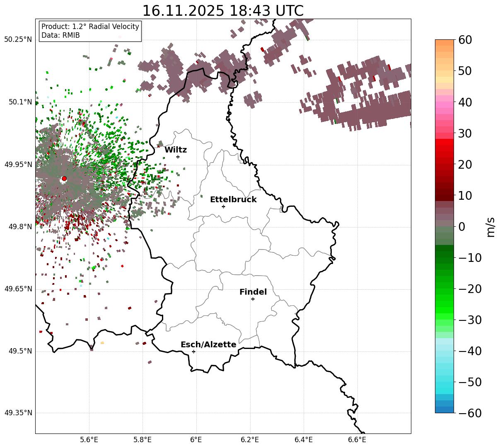The width and height of the screenshot is (500, 448).
Task: Click the 0 colorbar tick label
Action: coord(461,226)
